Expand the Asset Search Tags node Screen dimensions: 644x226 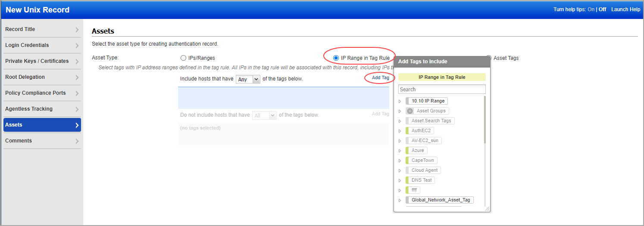(400, 121)
